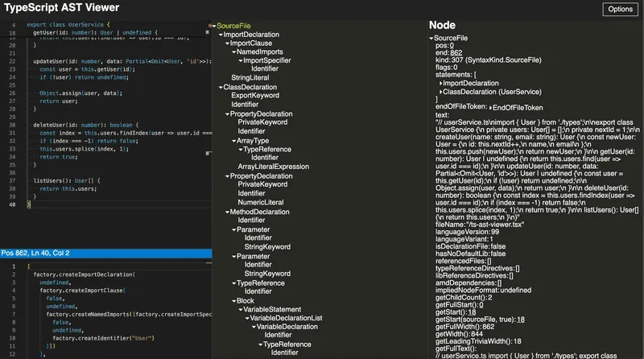Select the SourceFile label in tree

point(233,26)
